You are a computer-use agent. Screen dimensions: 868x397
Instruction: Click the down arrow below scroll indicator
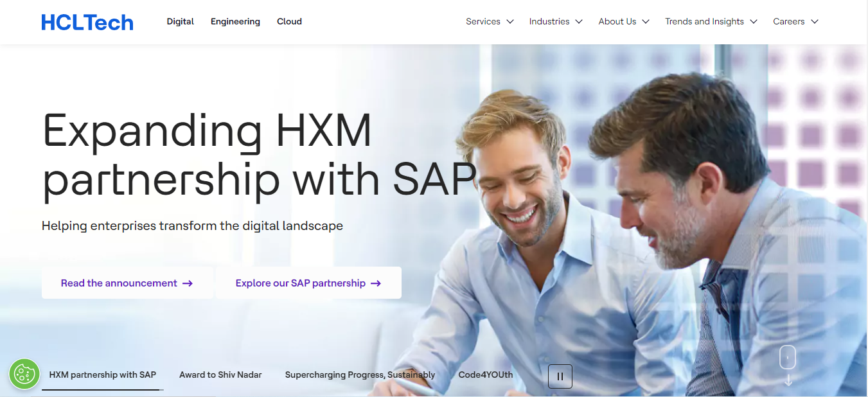788,380
